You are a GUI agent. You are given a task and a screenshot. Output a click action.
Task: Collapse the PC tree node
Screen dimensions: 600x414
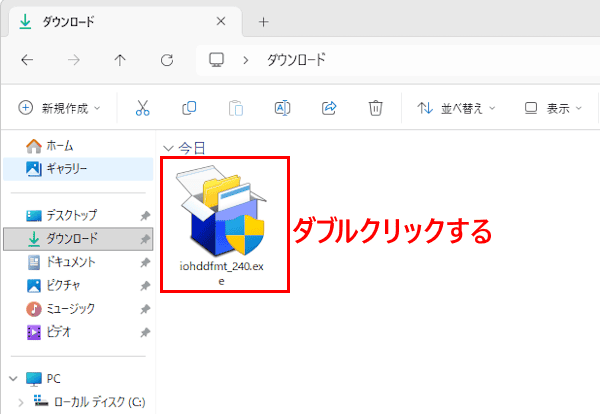[13, 379]
